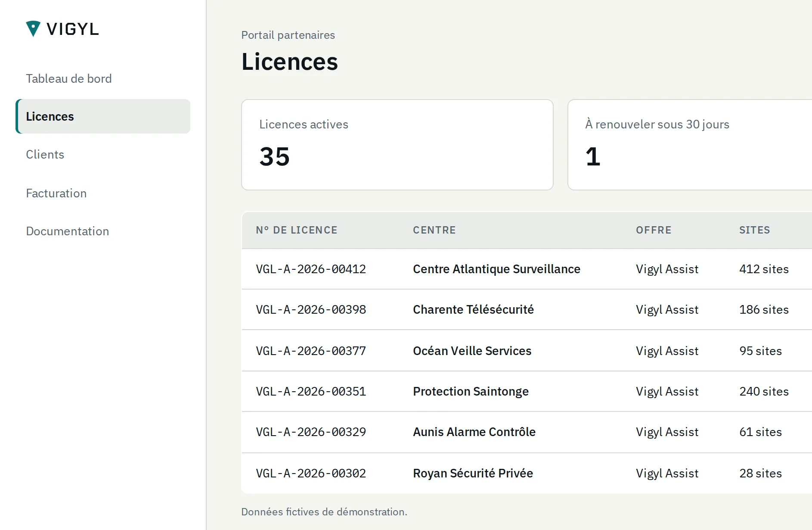This screenshot has height=530, width=812.
Task: Open Charente Télésécurité entry
Action: [473, 309]
